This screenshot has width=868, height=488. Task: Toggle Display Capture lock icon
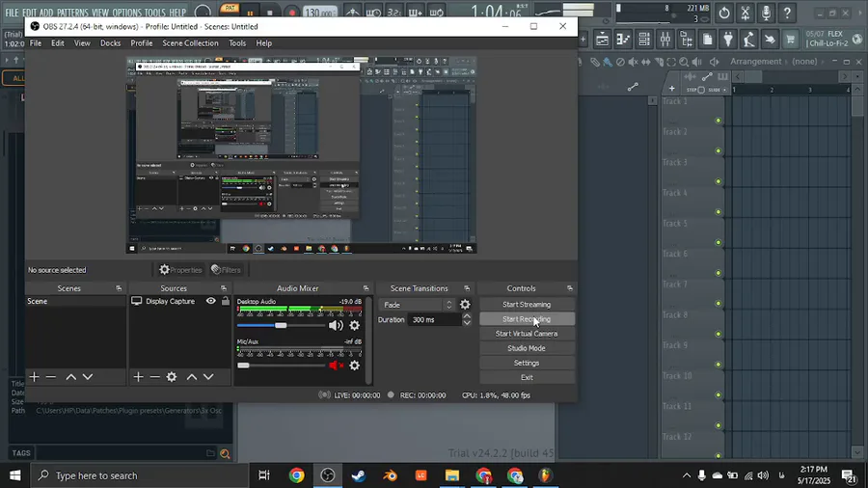[226, 301]
